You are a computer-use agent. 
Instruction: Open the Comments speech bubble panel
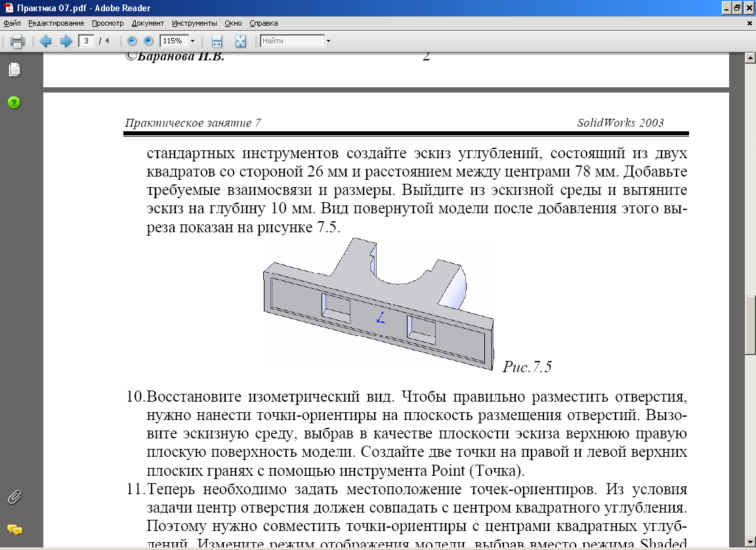pos(14,530)
